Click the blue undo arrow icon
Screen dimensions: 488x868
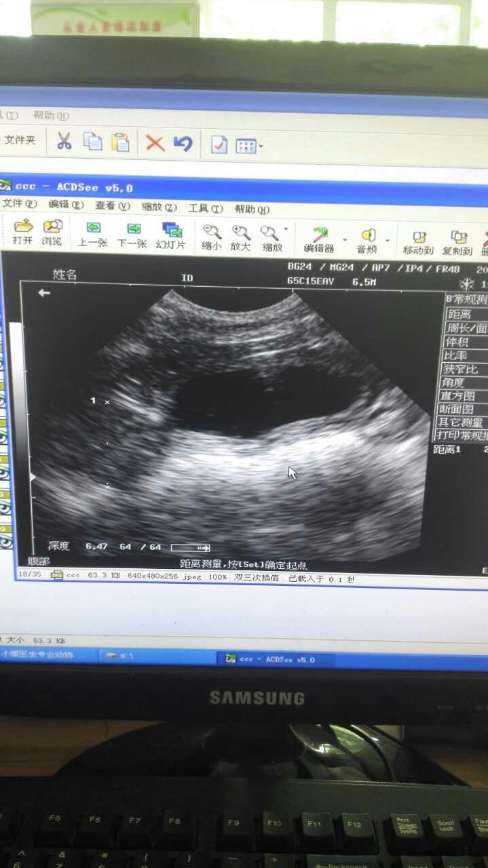pos(183,143)
